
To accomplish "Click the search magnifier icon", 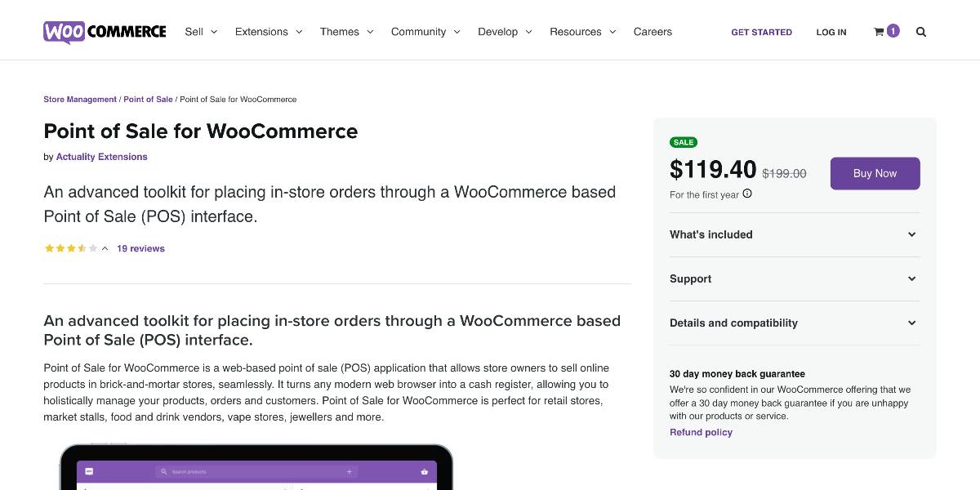I will coord(921,32).
